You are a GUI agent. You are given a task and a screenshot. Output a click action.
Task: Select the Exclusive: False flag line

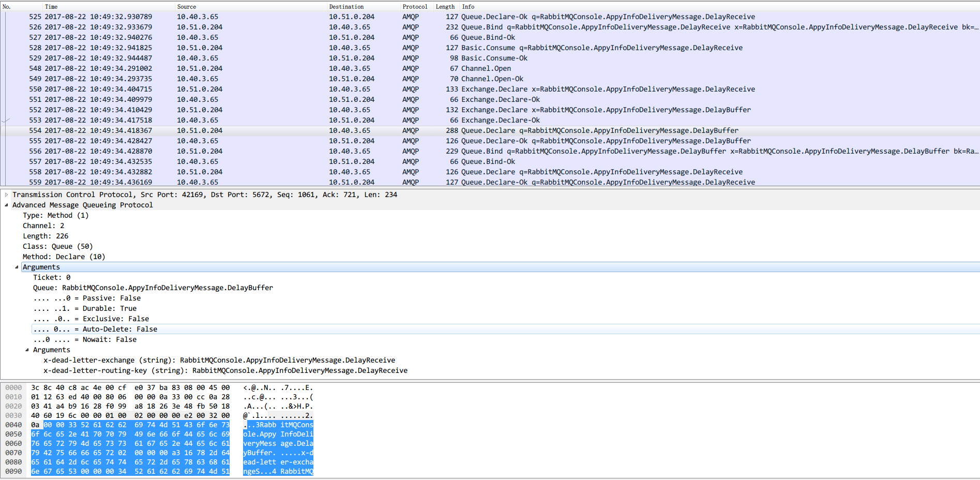coord(91,319)
